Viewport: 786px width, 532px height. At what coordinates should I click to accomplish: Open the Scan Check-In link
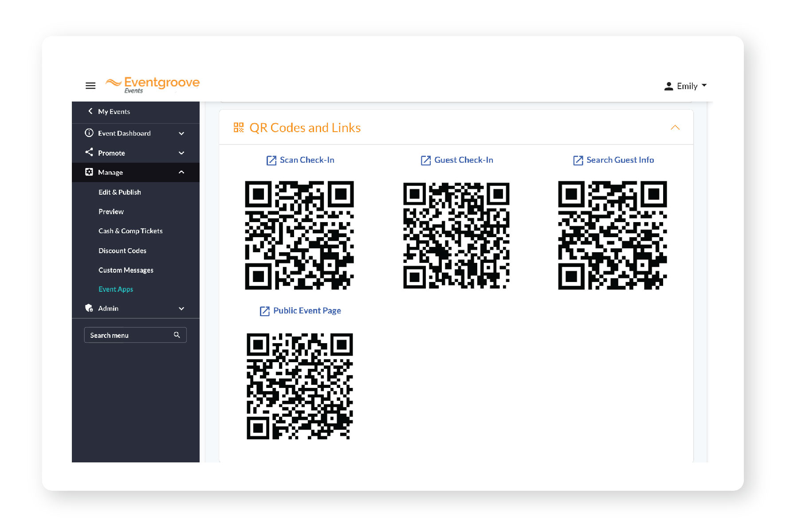point(307,160)
